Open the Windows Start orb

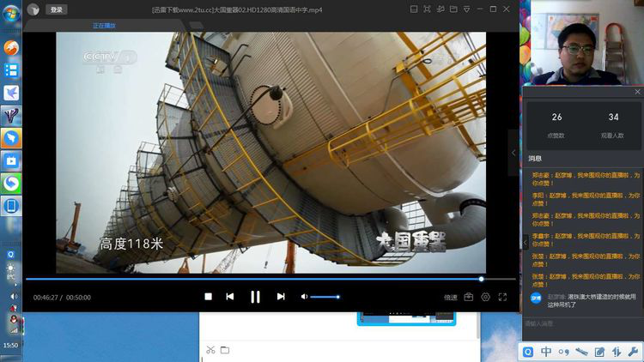coord(11,14)
